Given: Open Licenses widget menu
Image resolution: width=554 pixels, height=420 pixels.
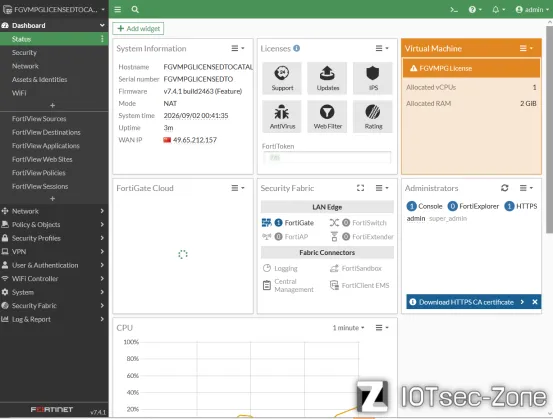Looking at the screenshot, I should tap(382, 48).
